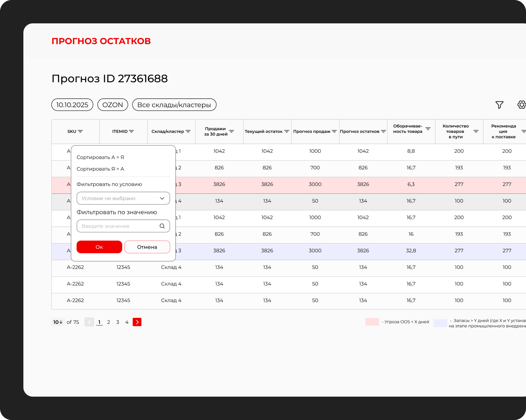Image resolution: width=526 pixels, height=420 pixels.
Task: Click the Прогноз остатков filter icon
Action: tap(383, 131)
